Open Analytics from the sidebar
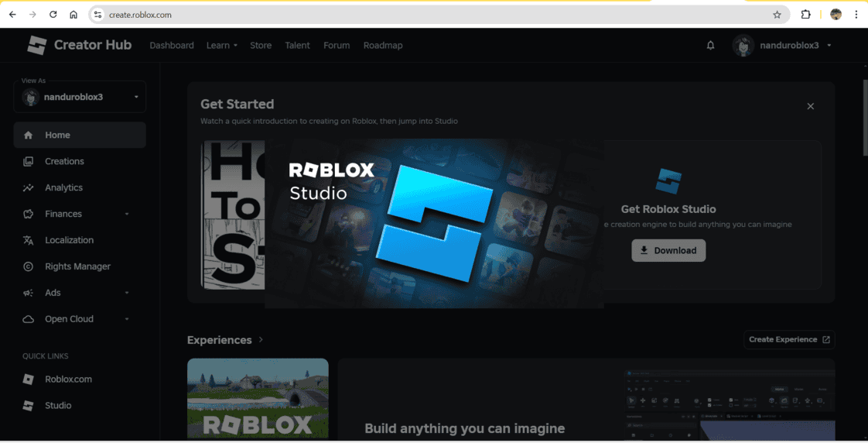Image resolution: width=868 pixels, height=443 pixels. tap(63, 187)
